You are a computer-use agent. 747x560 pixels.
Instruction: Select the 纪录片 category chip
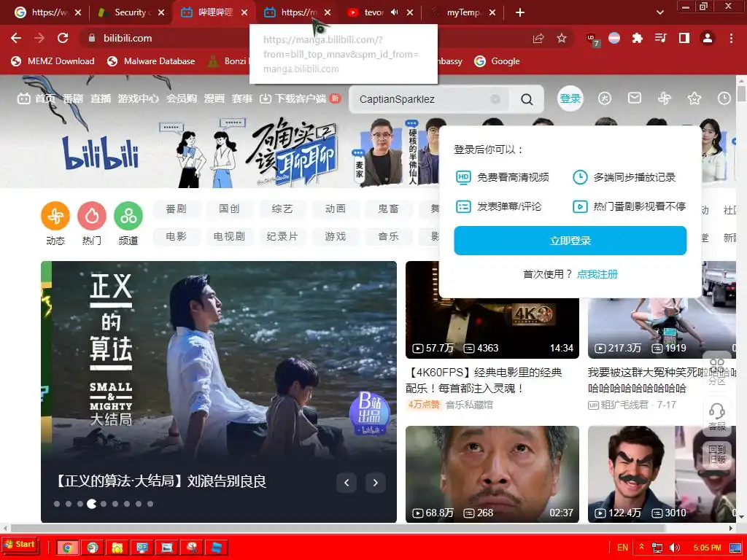pos(282,237)
